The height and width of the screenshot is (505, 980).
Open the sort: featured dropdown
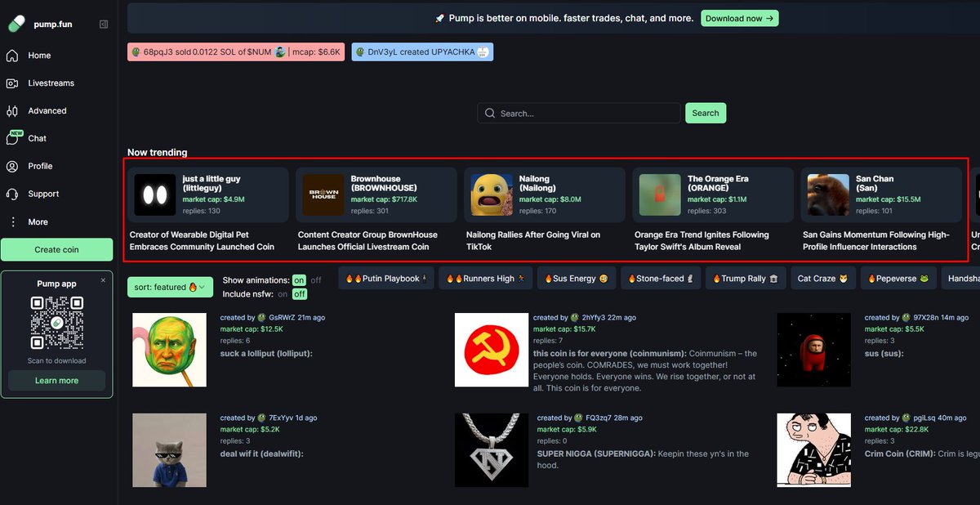(x=171, y=288)
